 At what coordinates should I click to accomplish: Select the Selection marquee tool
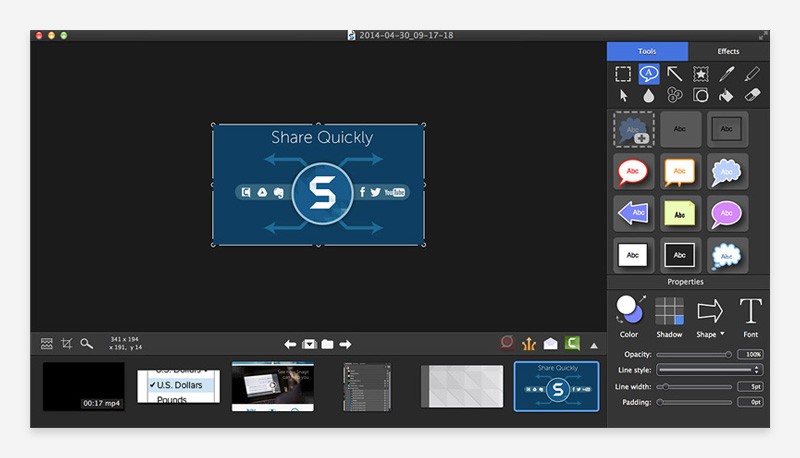click(623, 74)
